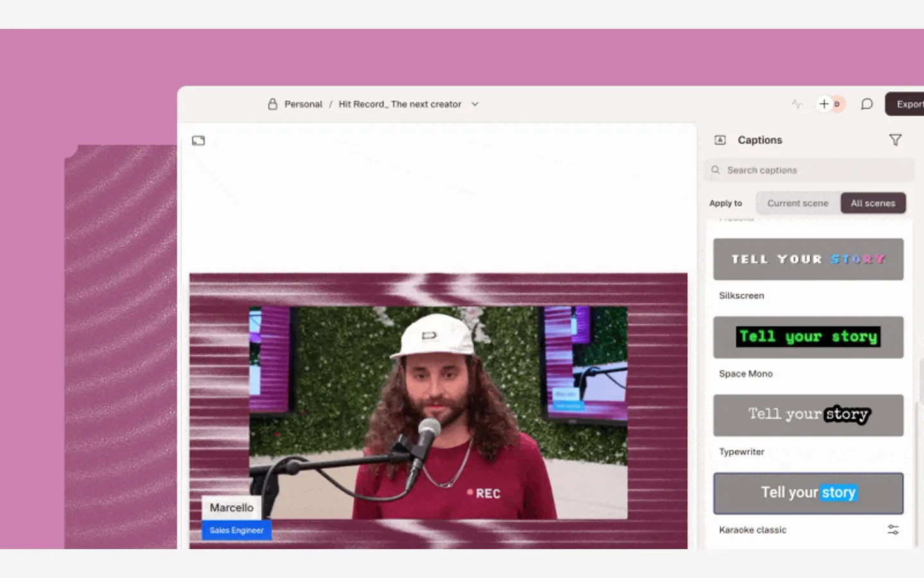Click the lock icon beside Personal
This screenshot has height=578, width=924.
[x=273, y=104]
